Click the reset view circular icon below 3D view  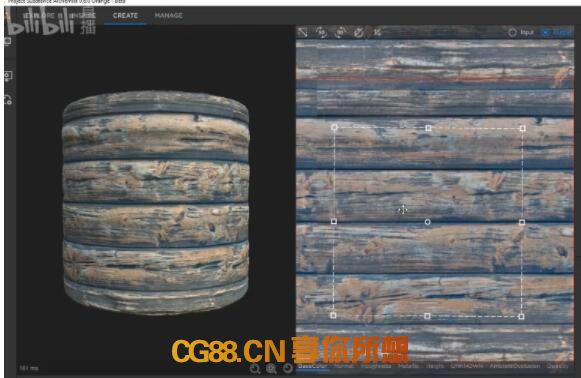288,368
